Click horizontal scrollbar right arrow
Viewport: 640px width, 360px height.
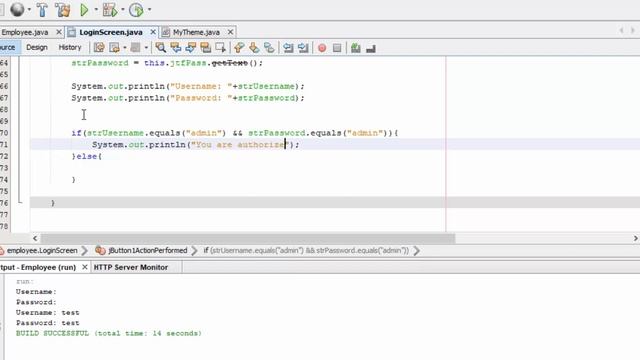[636, 238]
